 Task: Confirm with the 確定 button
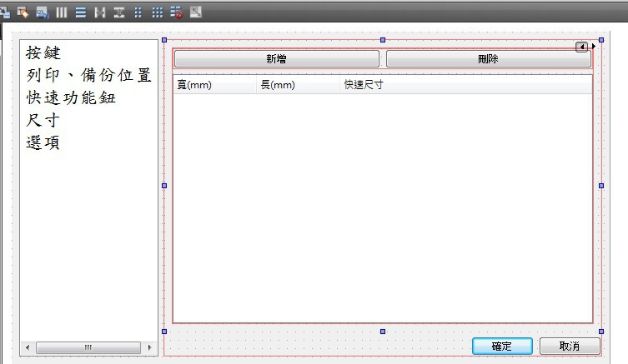502,346
